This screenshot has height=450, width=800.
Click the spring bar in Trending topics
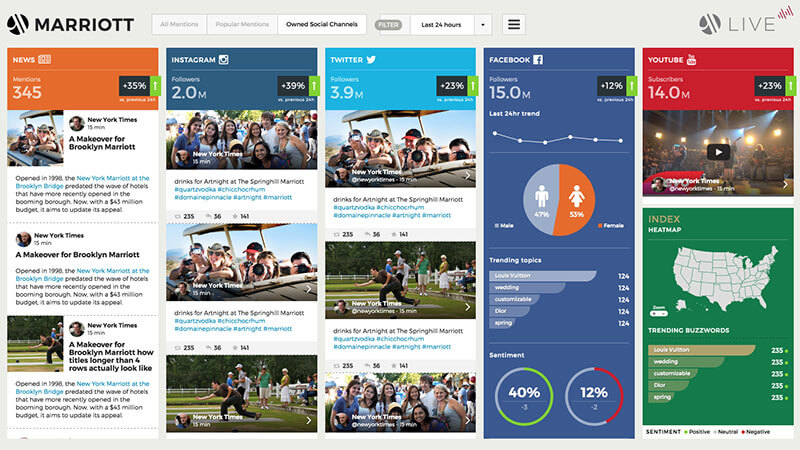(x=502, y=323)
